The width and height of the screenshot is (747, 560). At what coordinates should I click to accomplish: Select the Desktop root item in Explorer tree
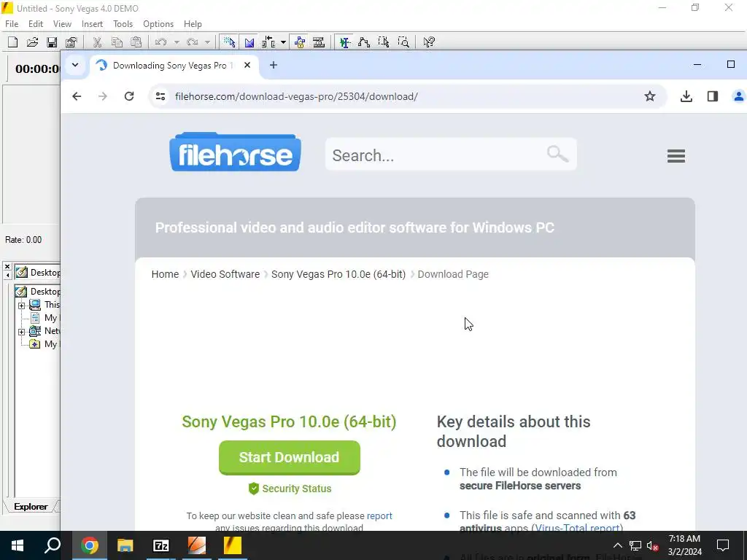(x=38, y=292)
